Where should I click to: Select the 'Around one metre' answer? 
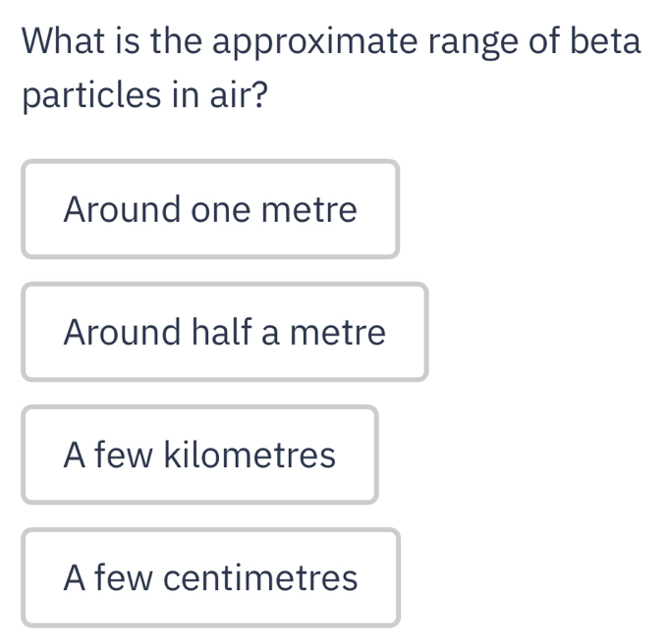(210, 209)
